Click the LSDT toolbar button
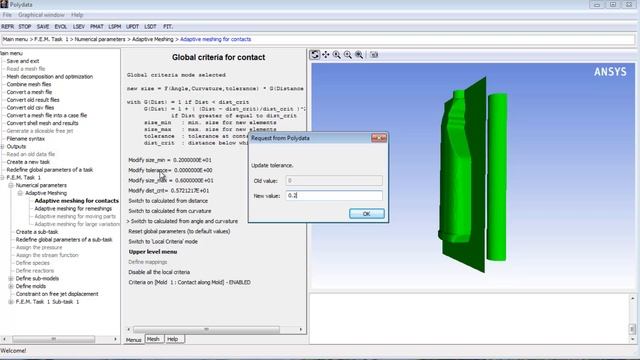Viewport: 640px width, 360px height. [x=150, y=27]
